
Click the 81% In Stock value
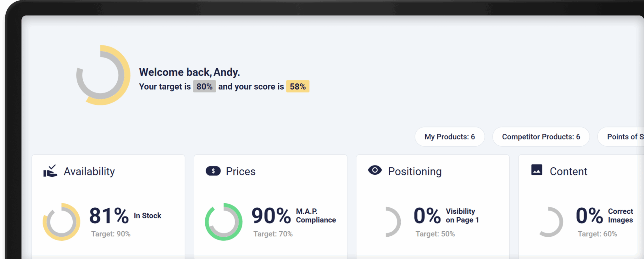(x=109, y=216)
